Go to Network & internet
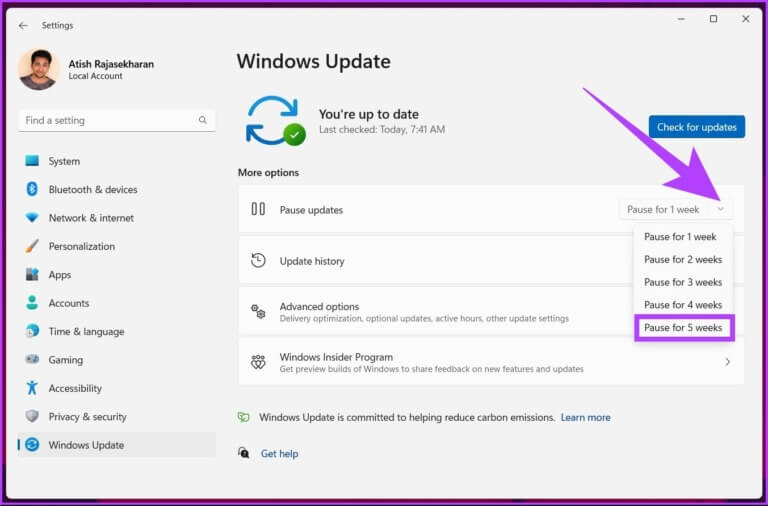The image size is (768, 506). point(117,218)
